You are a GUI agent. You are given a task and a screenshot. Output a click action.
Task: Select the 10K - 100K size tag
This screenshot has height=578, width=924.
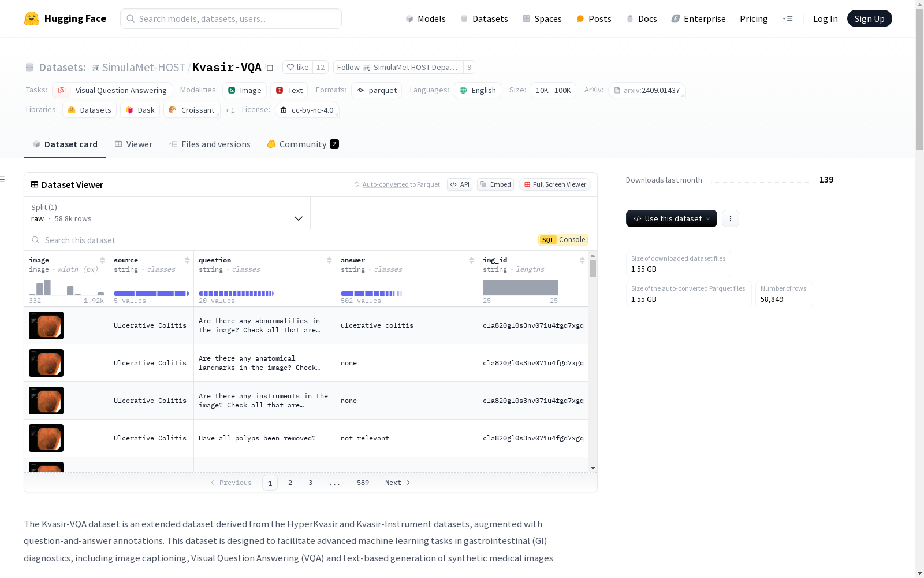[x=553, y=90]
